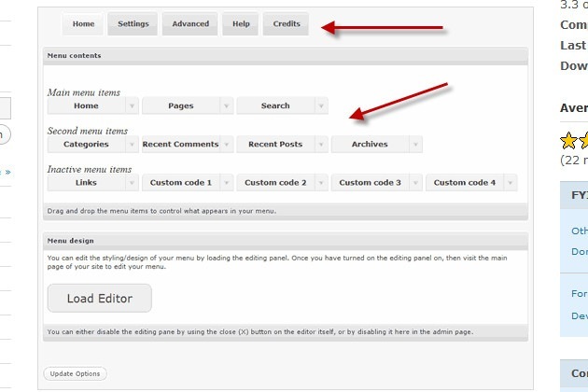Open the Recent Comments dropdown arrow
Viewport: 588px width, 392px height.
[227, 145]
